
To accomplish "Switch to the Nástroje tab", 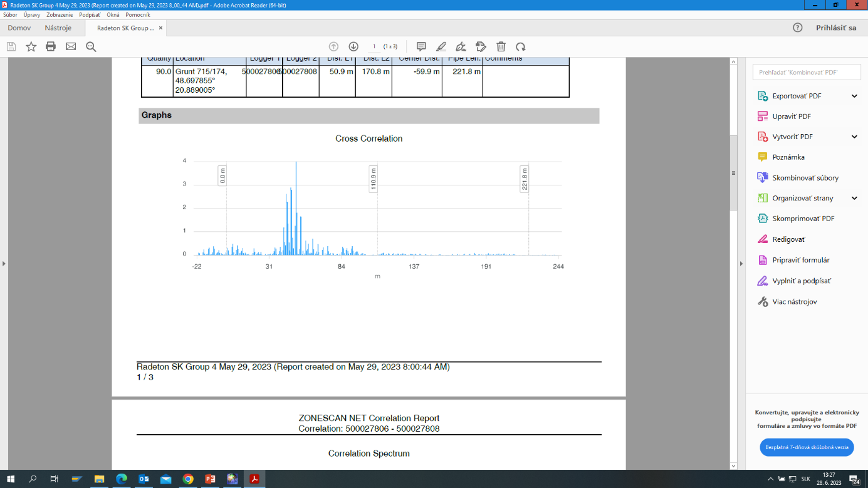I will point(58,28).
